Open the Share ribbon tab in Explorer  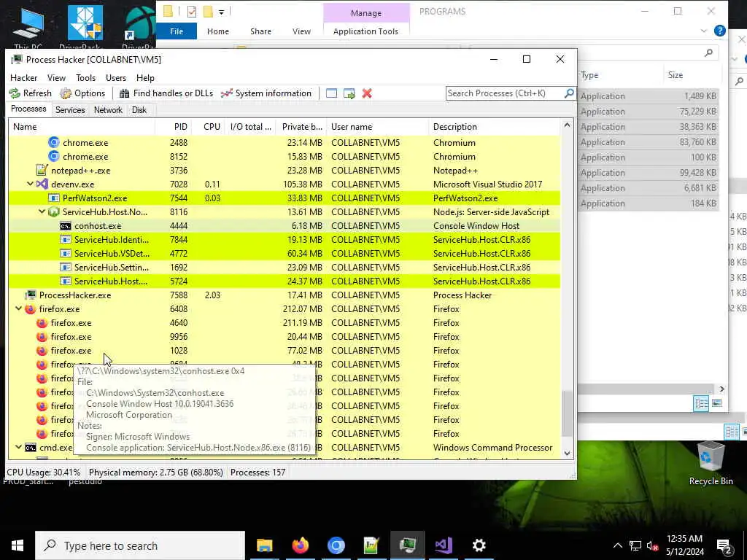point(260,31)
